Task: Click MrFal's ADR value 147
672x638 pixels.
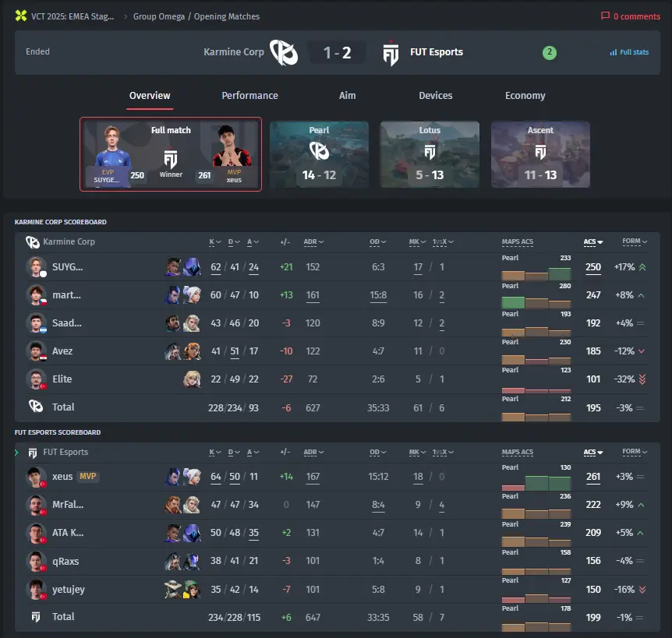Action: point(313,505)
